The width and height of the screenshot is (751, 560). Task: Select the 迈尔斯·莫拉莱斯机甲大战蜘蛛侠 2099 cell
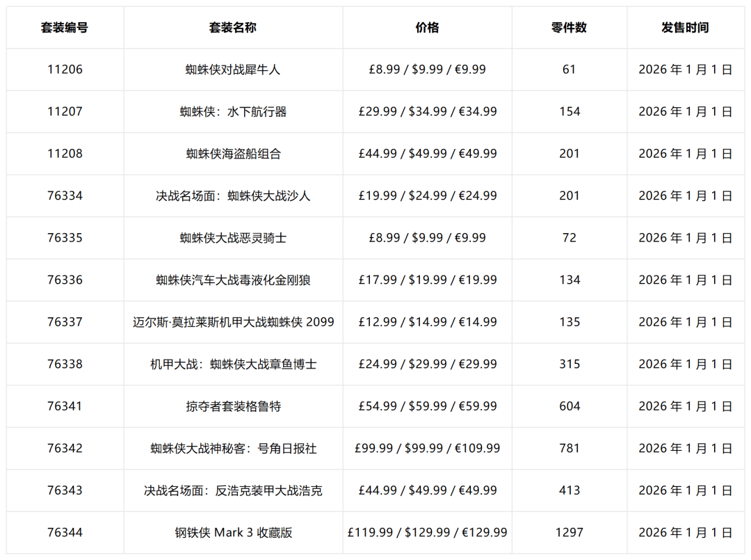[x=233, y=322]
